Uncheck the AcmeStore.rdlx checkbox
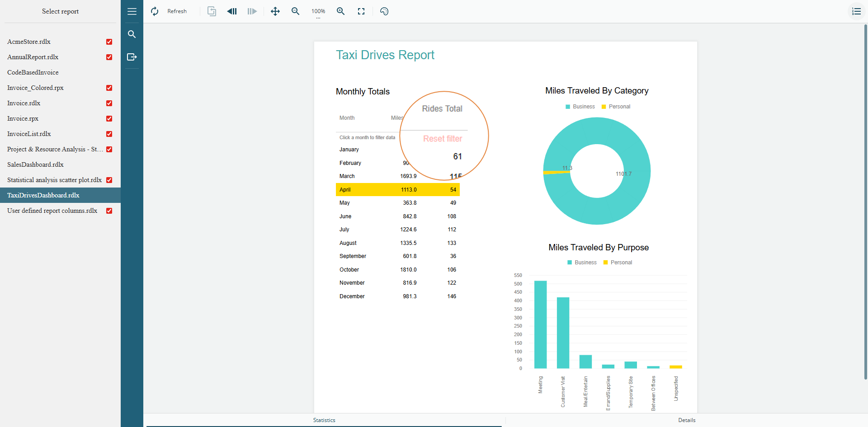 109,42
